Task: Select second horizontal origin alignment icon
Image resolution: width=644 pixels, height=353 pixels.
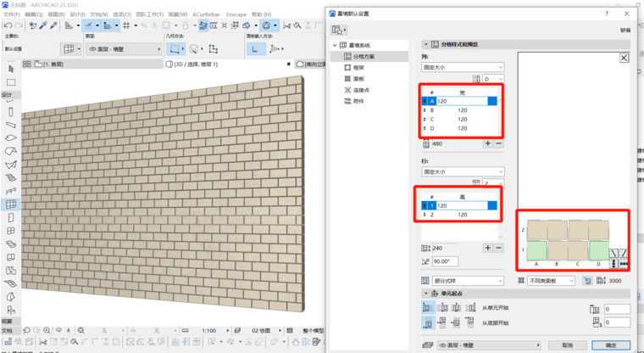Action: click(x=442, y=308)
